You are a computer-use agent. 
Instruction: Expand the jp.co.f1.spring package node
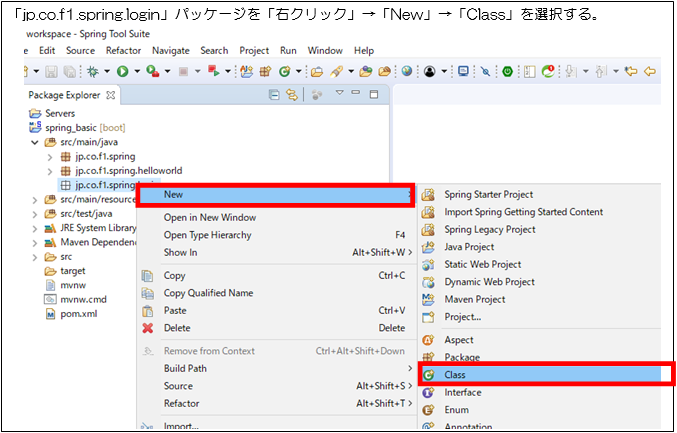51,157
